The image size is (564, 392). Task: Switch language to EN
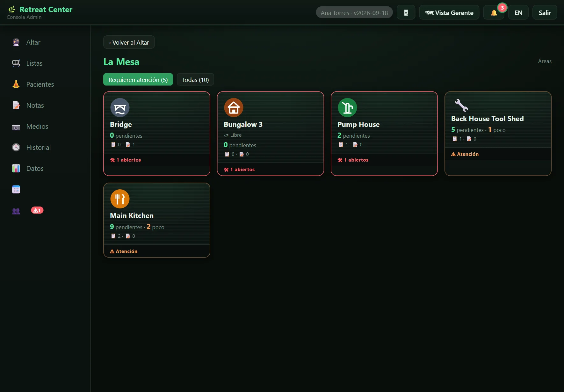point(518,13)
